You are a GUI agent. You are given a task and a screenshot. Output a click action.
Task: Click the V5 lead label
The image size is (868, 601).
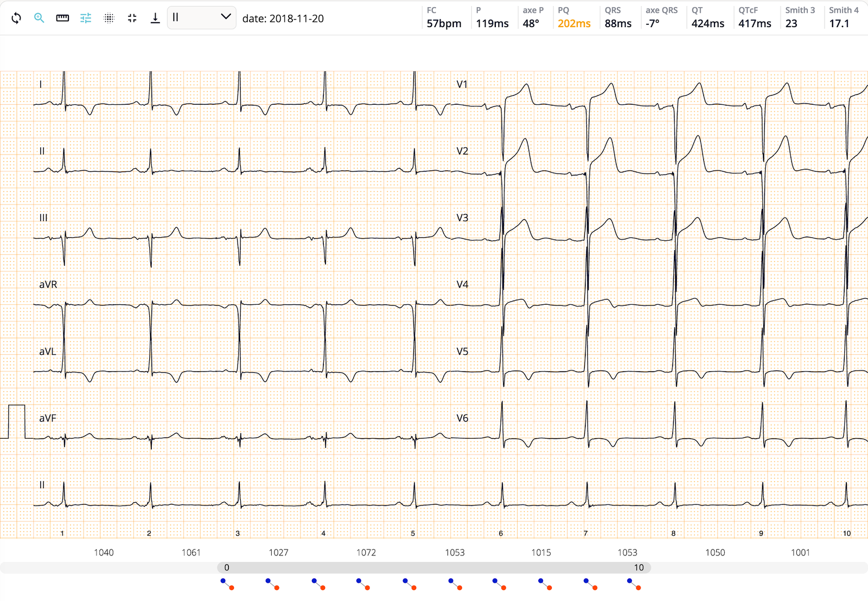click(462, 351)
